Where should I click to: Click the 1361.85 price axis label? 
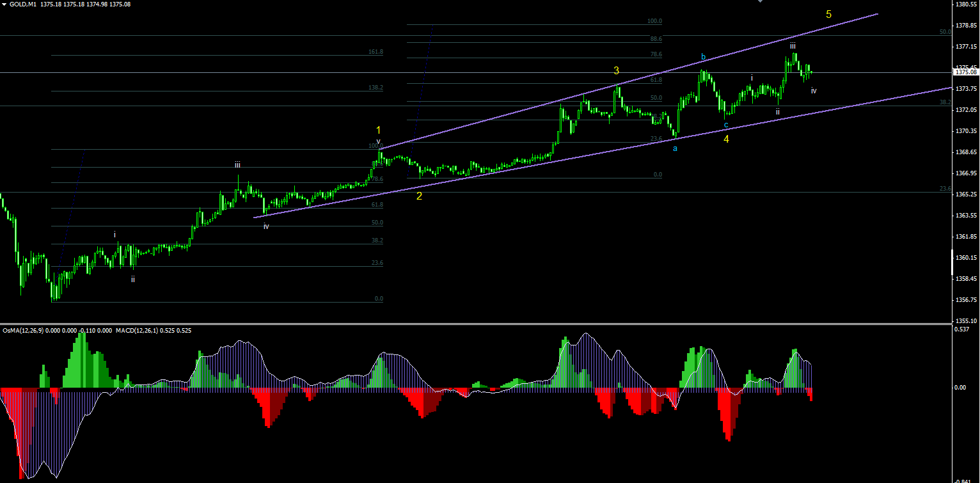click(x=965, y=237)
